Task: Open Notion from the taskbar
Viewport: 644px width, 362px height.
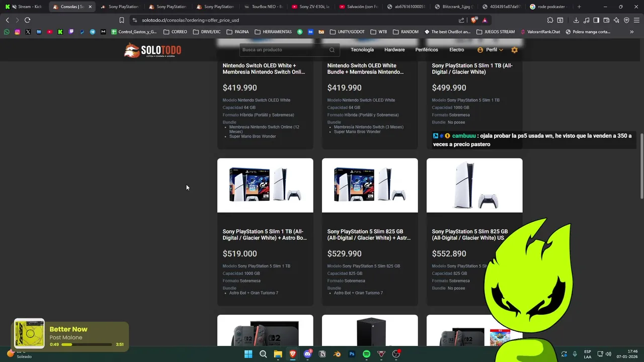Action: click(323, 354)
